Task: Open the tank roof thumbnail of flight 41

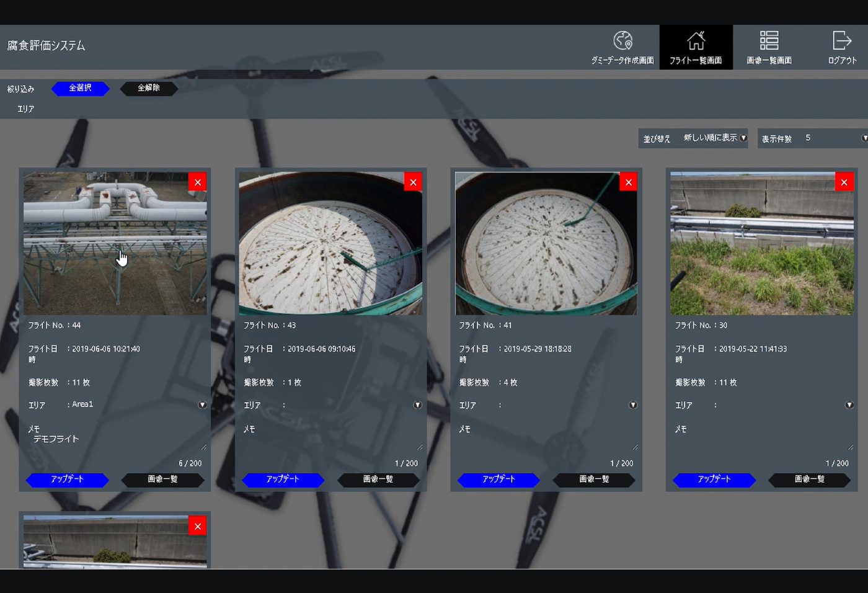Action: click(546, 243)
